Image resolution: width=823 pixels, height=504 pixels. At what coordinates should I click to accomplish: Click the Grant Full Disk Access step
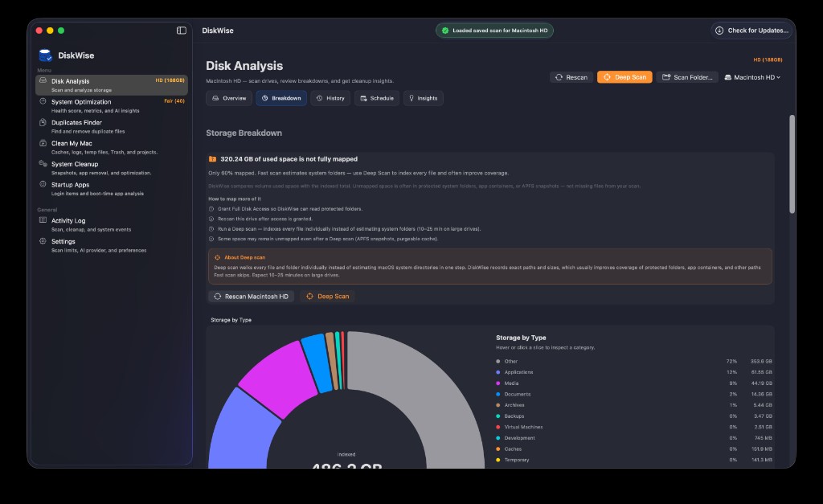(x=286, y=209)
